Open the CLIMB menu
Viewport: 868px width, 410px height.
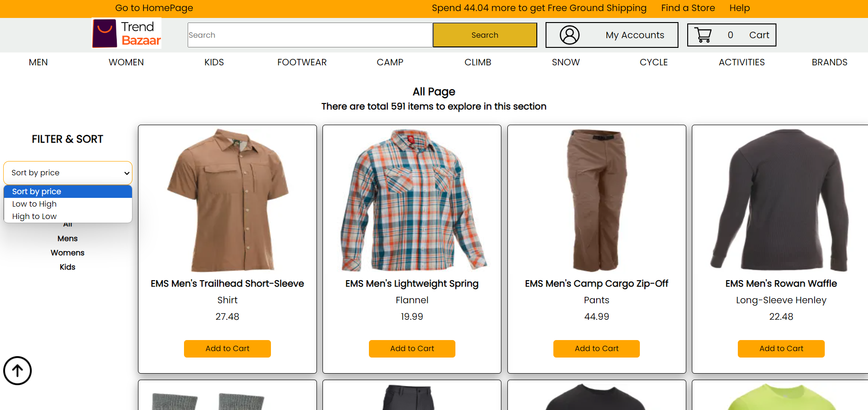pyautogui.click(x=477, y=62)
